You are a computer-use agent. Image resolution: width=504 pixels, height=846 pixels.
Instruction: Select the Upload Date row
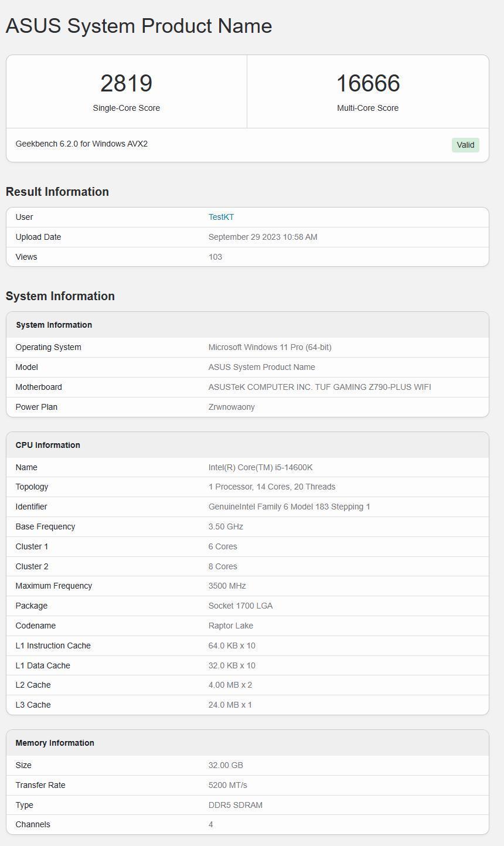(263, 237)
